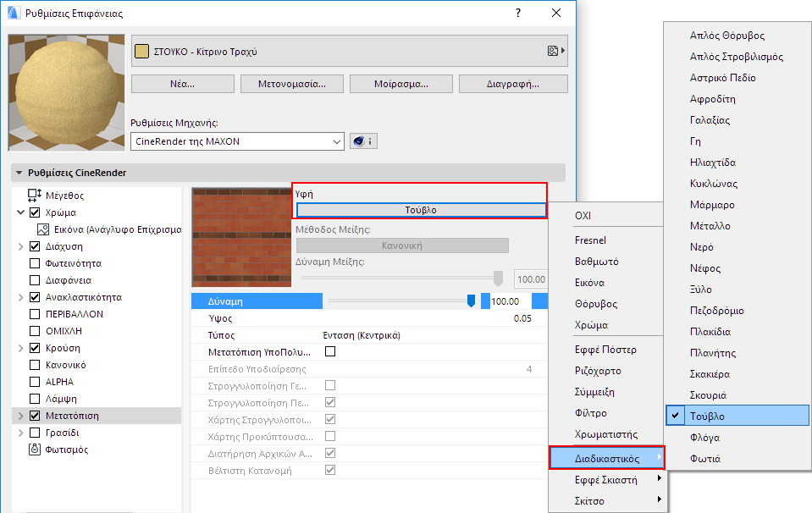Click the CineRender info sphere icon
The image size is (812, 513).
pos(363,141)
